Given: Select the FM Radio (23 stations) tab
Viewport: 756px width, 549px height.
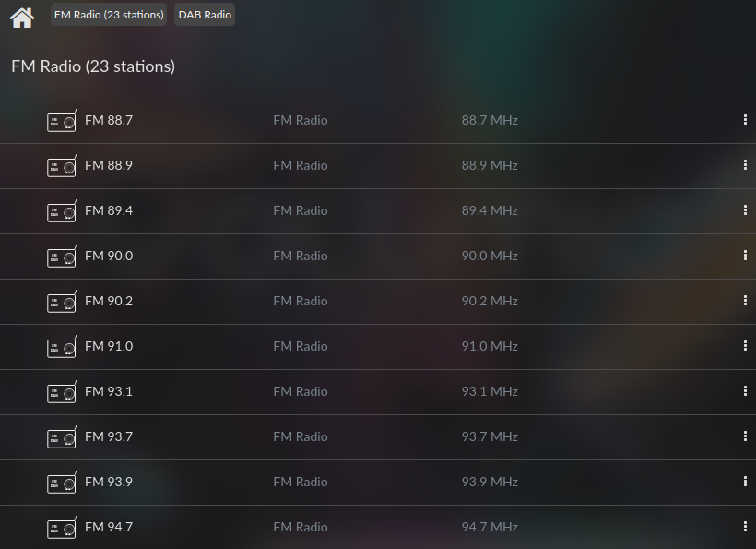Looking at the screenshot, I should coord(109,15).
